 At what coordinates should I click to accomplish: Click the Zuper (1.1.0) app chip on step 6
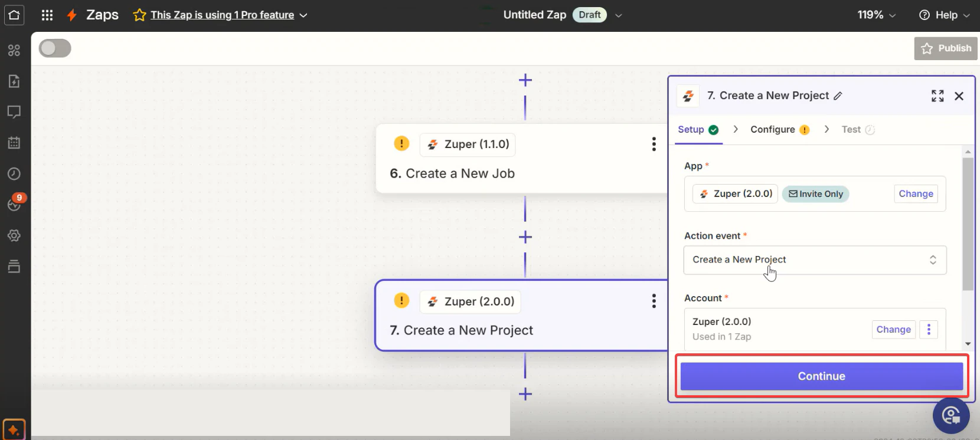point(468,145)
